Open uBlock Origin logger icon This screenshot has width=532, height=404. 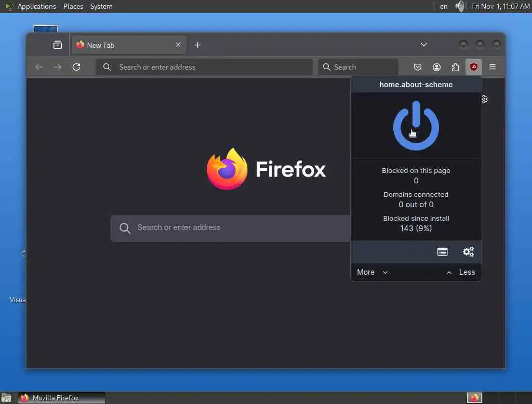[442, 252]
